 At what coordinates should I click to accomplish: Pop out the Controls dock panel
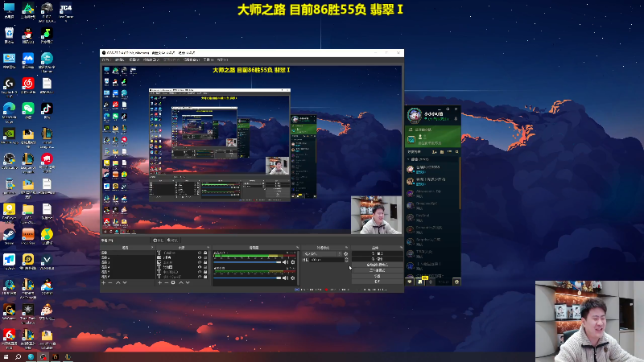coord(401,248)
